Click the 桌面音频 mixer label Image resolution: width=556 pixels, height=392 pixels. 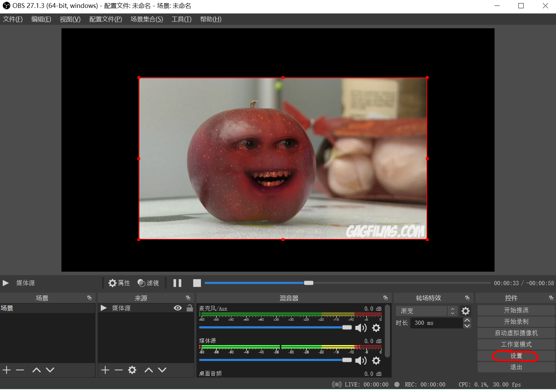tap(210, 374)
